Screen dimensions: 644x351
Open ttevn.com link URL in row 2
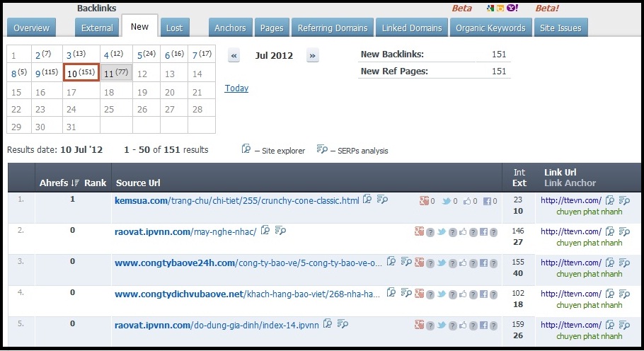(x=571, y=231)
